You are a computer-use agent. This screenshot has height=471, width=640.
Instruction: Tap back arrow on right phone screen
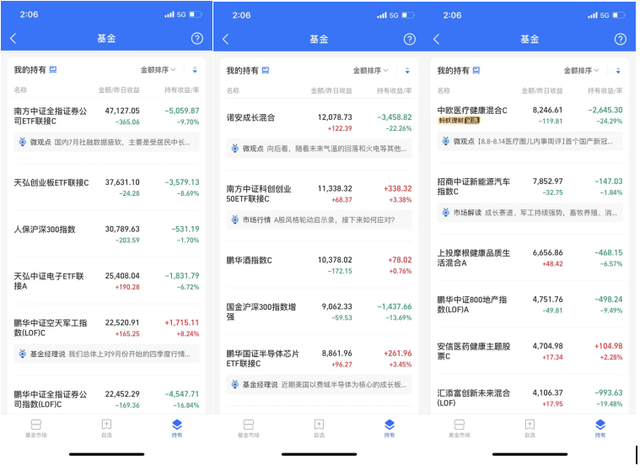pos(436,39)
